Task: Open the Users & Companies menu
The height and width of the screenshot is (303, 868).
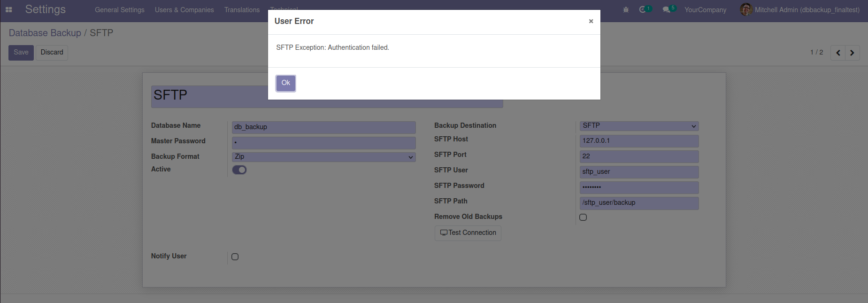Action: 184,10
